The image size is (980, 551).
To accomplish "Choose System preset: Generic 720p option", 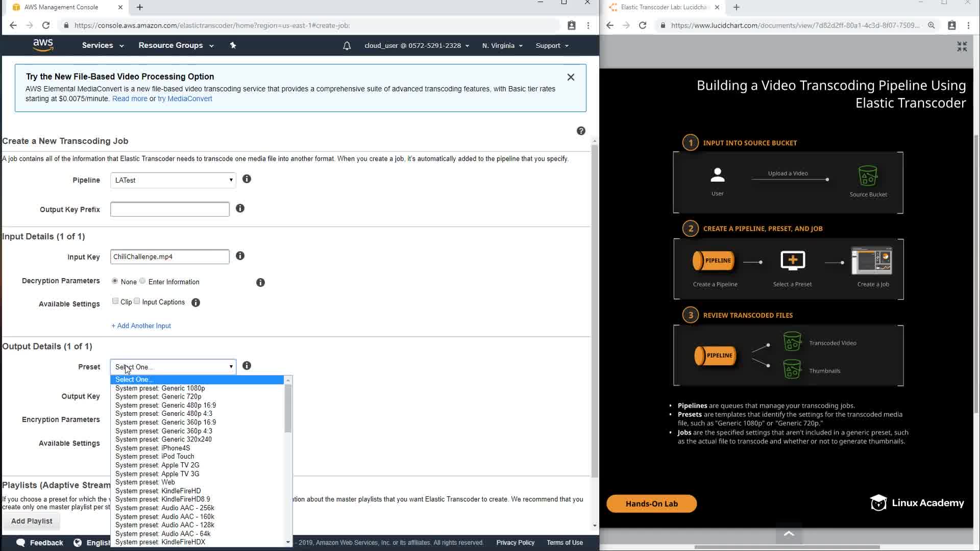I will pos(158,396).
